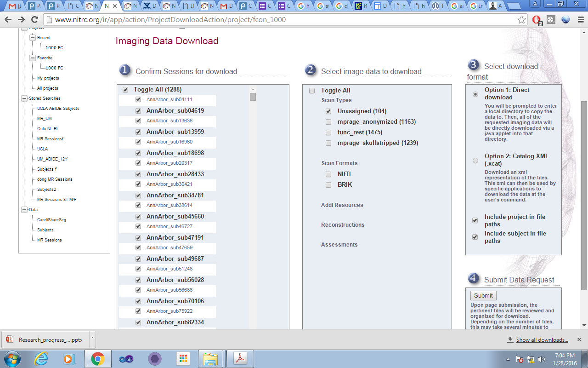Open Windows Explorer folder in taskbar
Image resolution: width=588 pixels, height=368 pixels.
[210, 359]
